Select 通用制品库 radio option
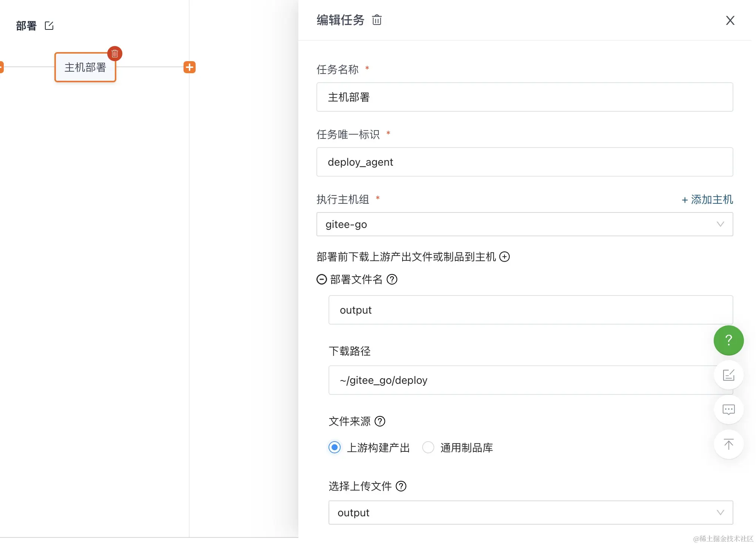The image size is (756, 545). (x=428, y=448)
